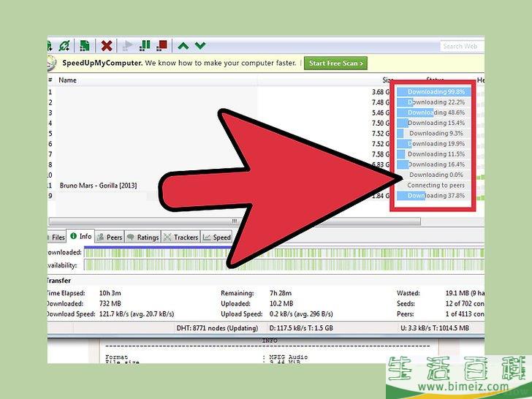Click the Downloading 9.3% status cell
This screenshot has height=399, width=532.
[434, 133]
